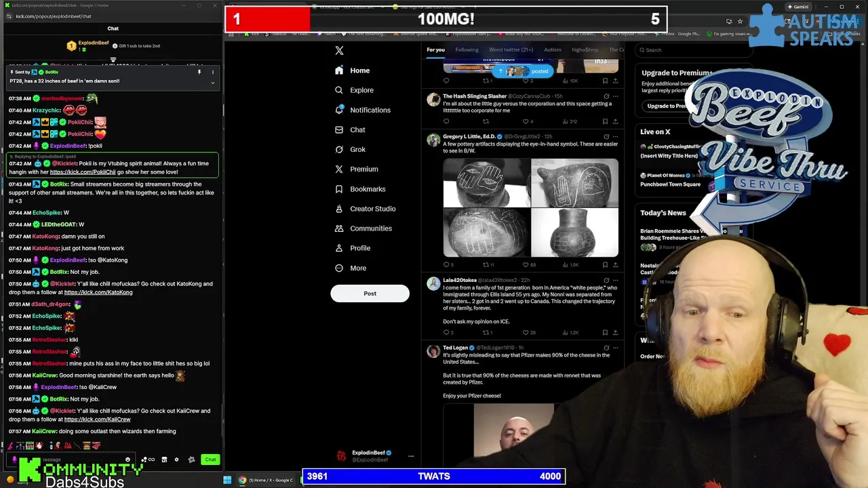Reply to Hash Slinging Slasher post
This screenshot has width=868, height=488.
(446, 121)
